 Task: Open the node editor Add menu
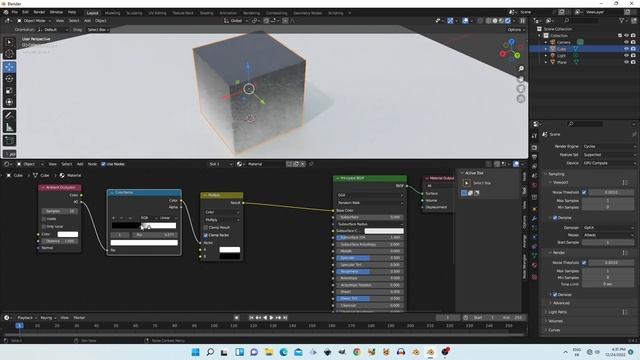point(80,164)
